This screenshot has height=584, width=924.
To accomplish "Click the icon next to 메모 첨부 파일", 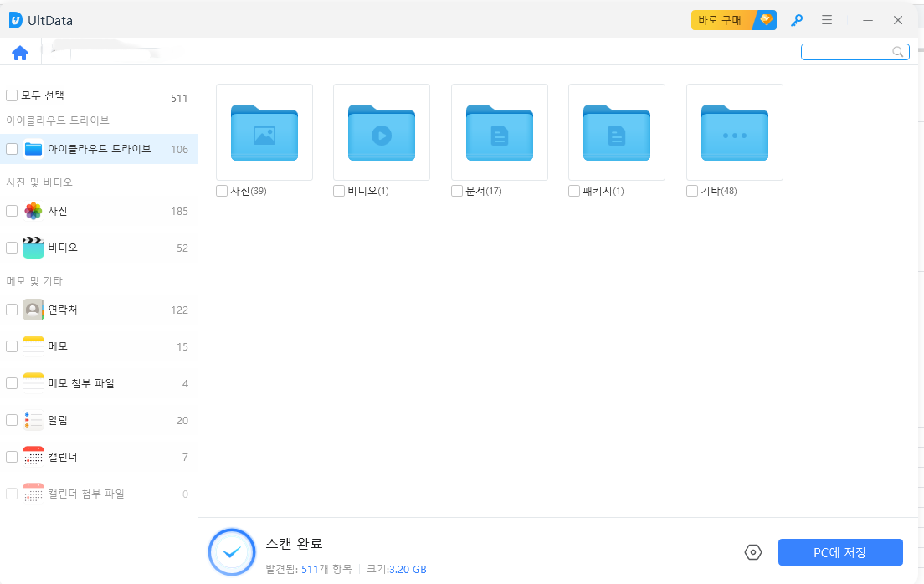I will [x=33, y=383].
